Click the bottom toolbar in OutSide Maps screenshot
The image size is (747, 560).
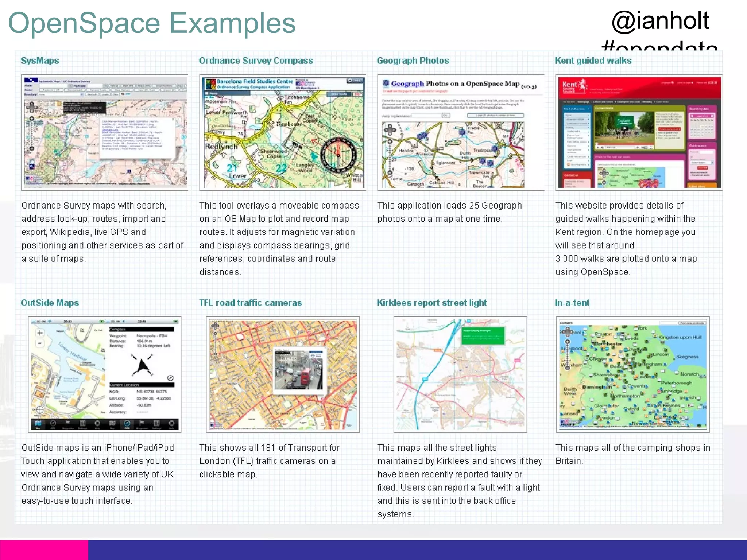click(105, 425)
